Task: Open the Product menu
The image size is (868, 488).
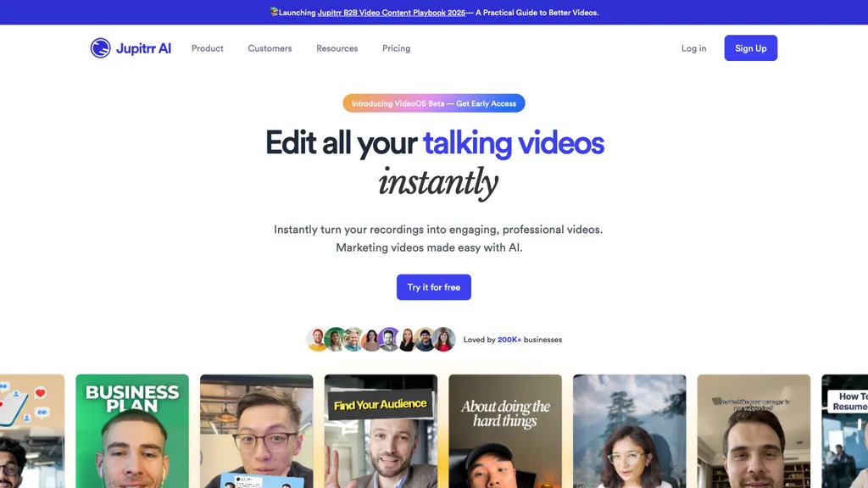Action: (208, 48)
